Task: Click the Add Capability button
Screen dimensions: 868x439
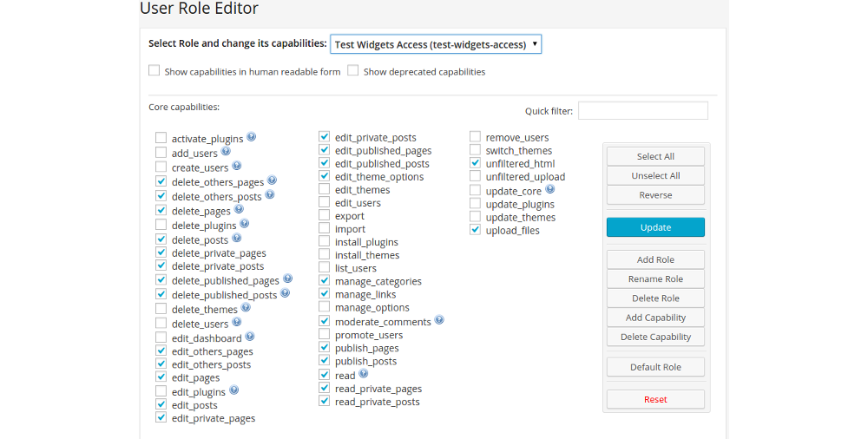Action: [x=655, y=318]
